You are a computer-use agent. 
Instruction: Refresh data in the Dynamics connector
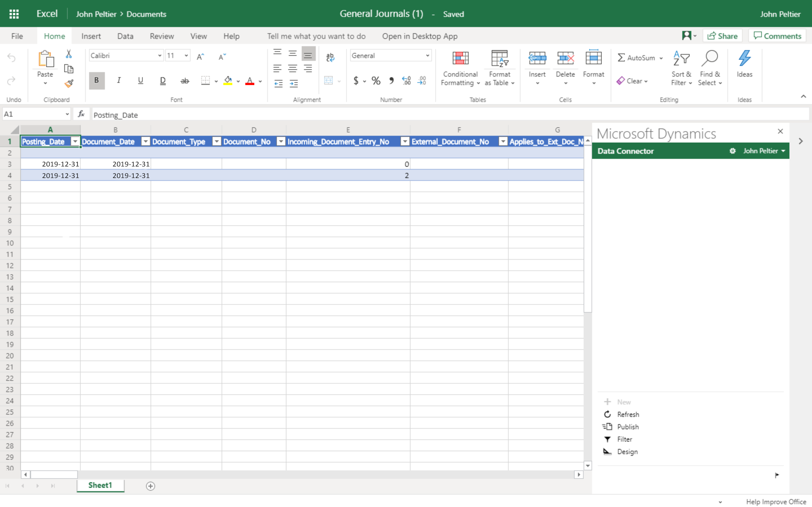[x=628, y=414]
